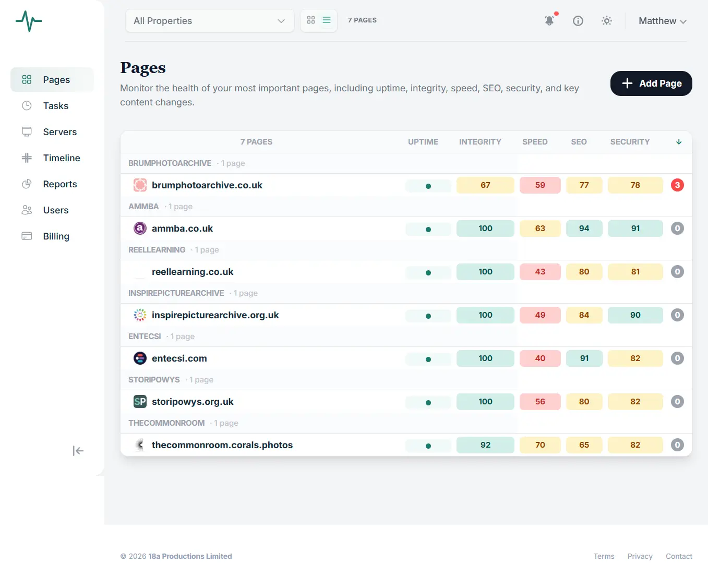Click 18a Productions Limited footer link
Screen dimensions: 708x588
coord(190,556)
